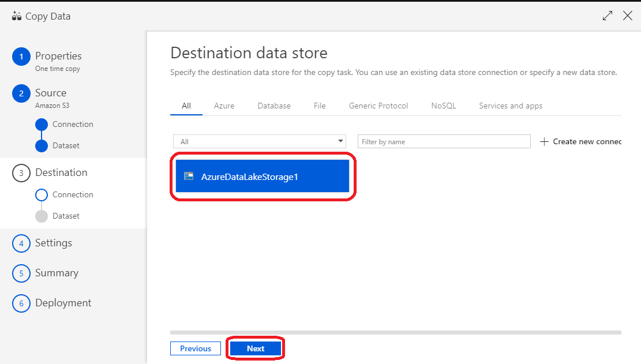Click the Filter by name input field

point(444,141)
